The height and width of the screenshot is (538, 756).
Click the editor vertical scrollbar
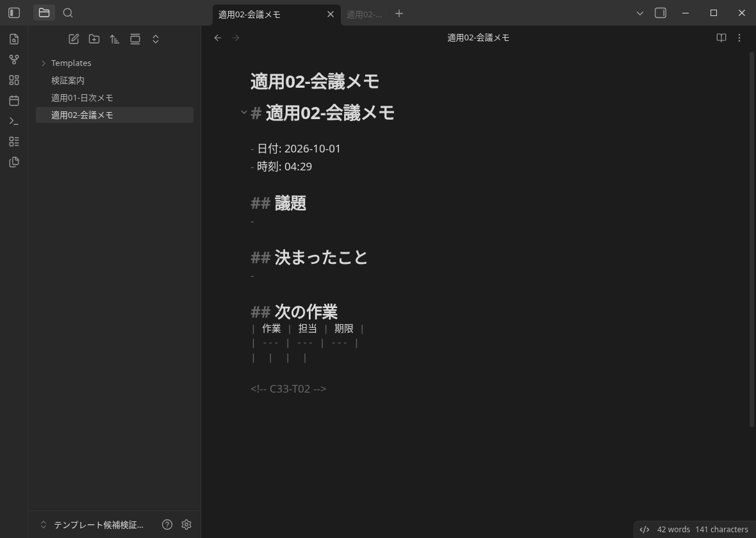[x=752, y=239]
